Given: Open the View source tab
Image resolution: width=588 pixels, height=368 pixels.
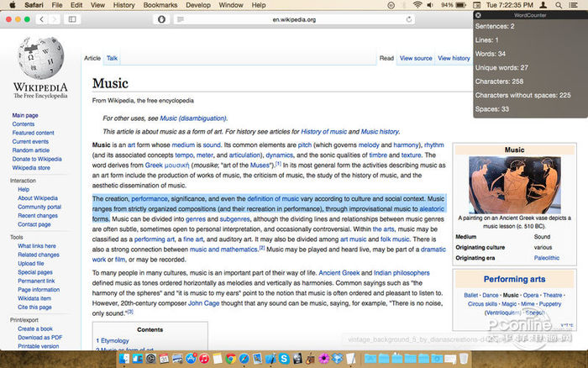Looking at the screenshot, I should pos(416,58).
